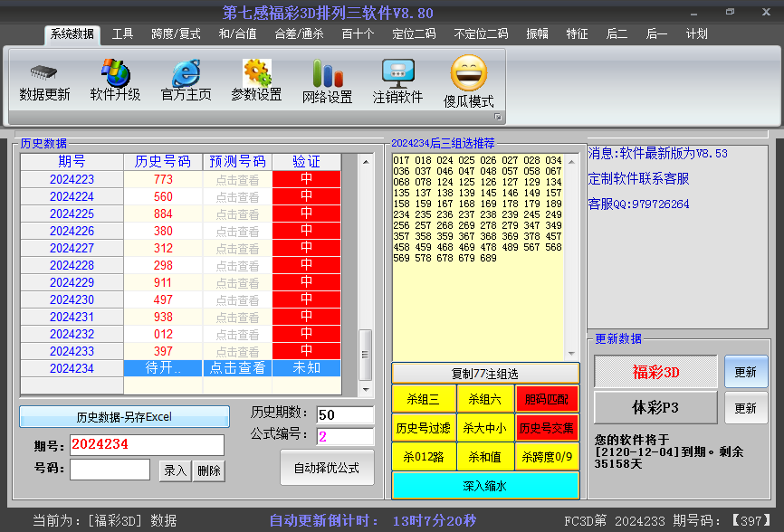Switch to 系统数据 tab
The image size is (784, 532).
(72, 34)
